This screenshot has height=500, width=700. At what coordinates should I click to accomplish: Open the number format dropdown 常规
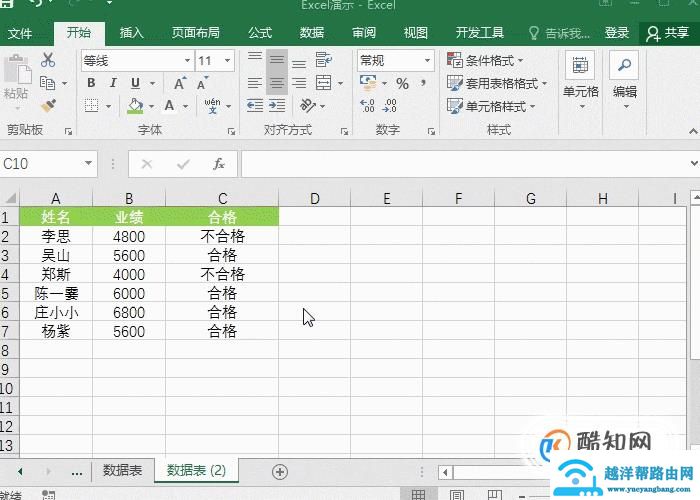427,61
